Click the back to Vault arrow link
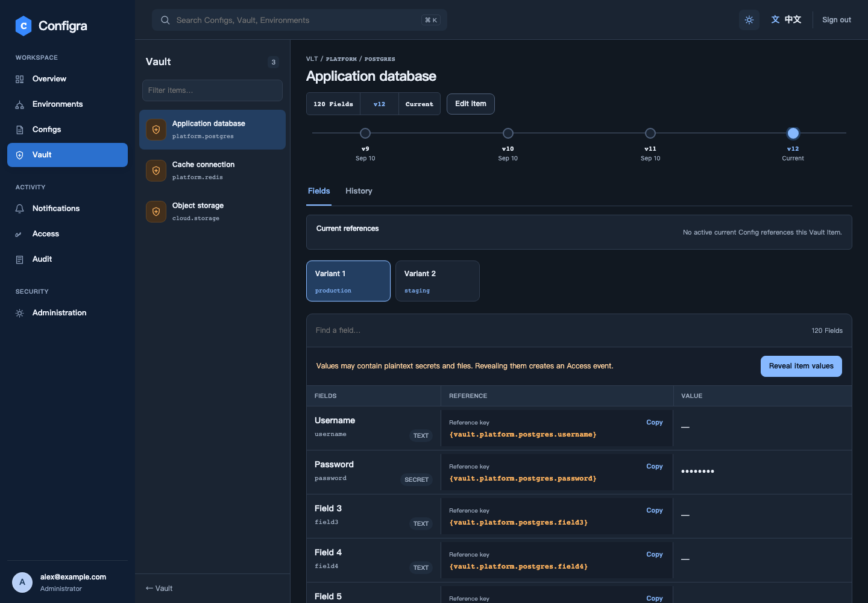The height and width of the screenshot is (603, 868). point(159,589)
